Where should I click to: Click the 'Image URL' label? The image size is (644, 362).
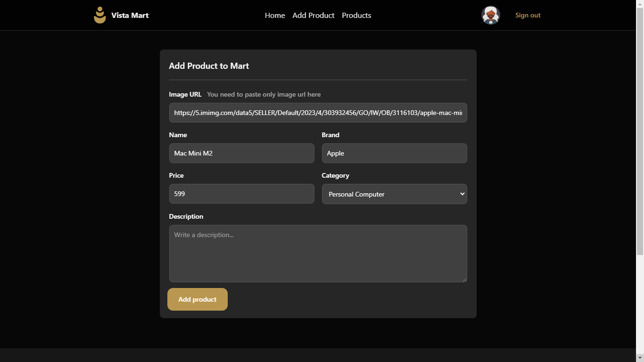point(185,94)
